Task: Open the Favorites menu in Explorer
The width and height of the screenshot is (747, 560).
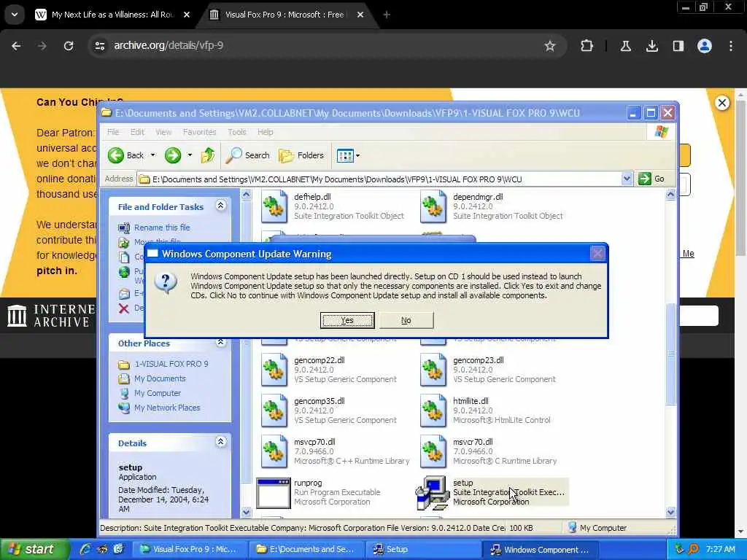Action: [200, 132]
